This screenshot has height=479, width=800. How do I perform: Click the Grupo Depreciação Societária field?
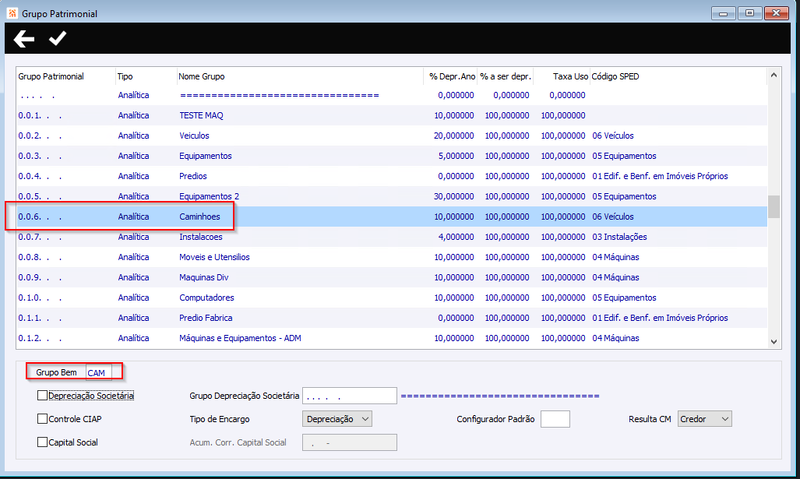349,396
